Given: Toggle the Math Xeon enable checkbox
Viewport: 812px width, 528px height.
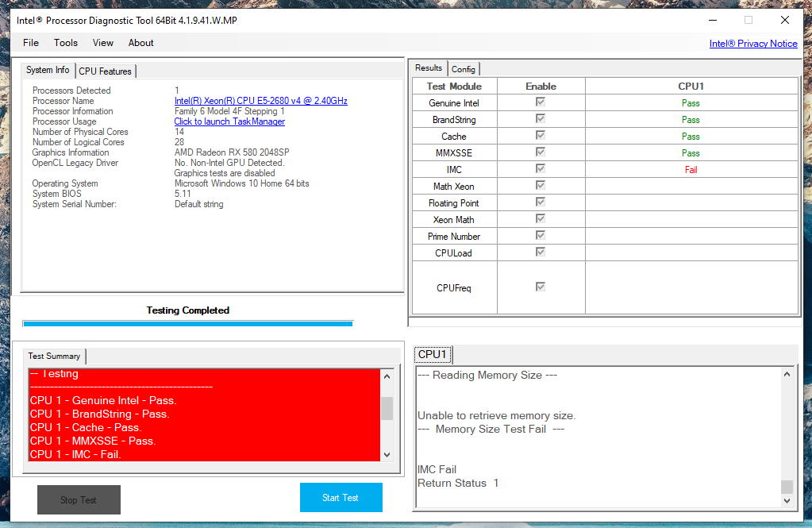Looking at the screenshot, I should pos(540,185).
